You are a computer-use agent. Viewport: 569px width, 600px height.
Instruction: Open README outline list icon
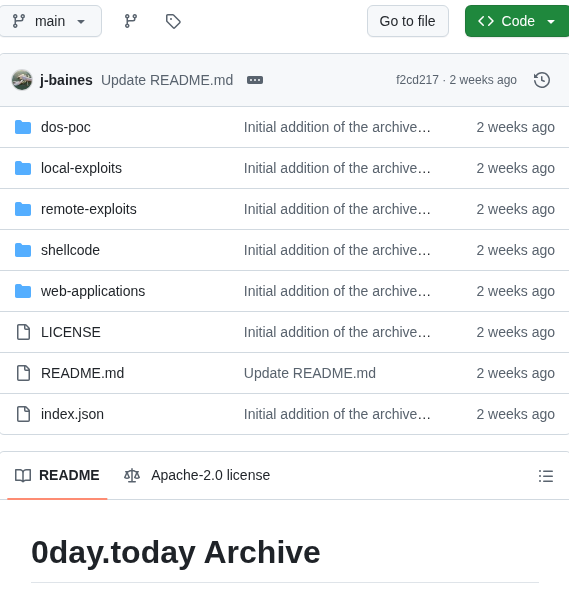coord(546,476)
